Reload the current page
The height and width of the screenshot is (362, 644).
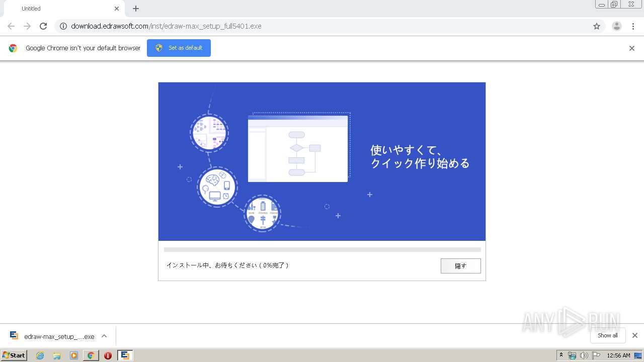[x=43, y=26]
